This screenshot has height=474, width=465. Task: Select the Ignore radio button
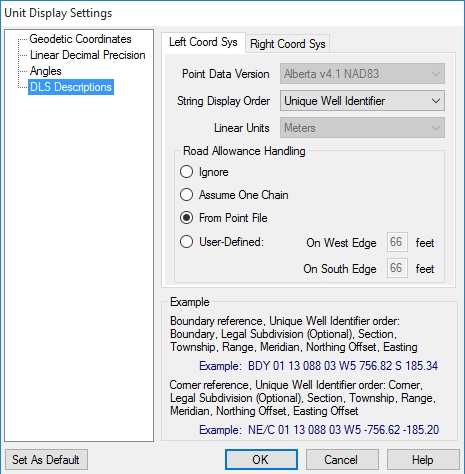pyautogui.click(x=186, y=172)
